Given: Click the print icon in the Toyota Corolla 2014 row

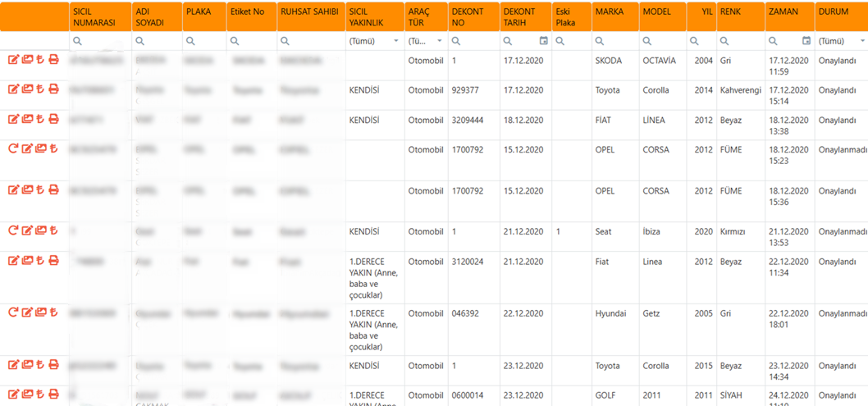Looking at the screenshot, I should pyautogui.click(x=54, y=89).
